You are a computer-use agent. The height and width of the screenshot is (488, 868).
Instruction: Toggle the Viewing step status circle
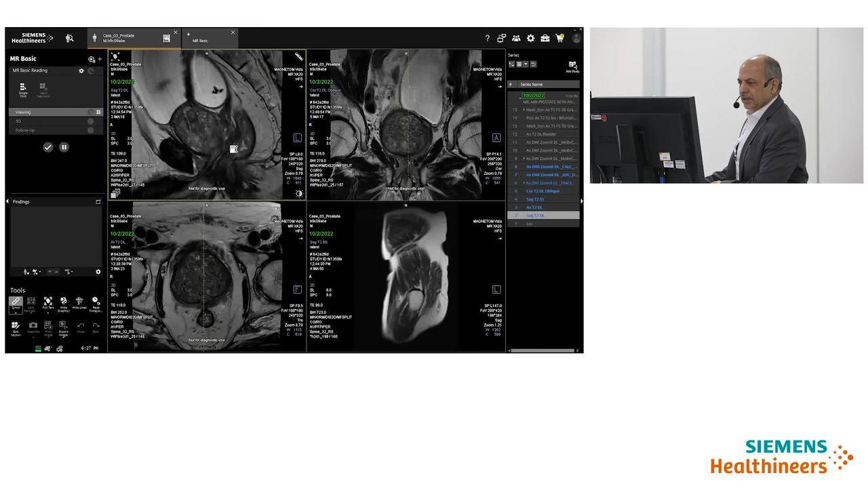[90, 113]
